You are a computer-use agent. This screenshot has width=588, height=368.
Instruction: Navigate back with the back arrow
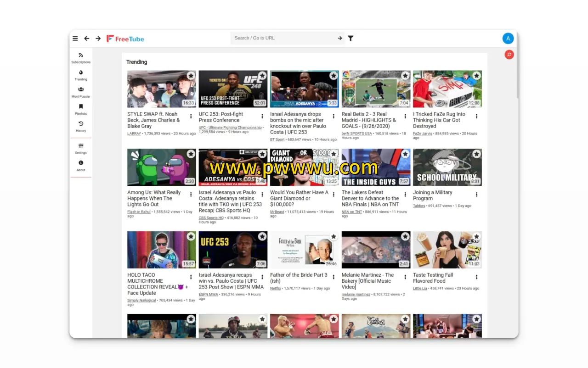86,39
